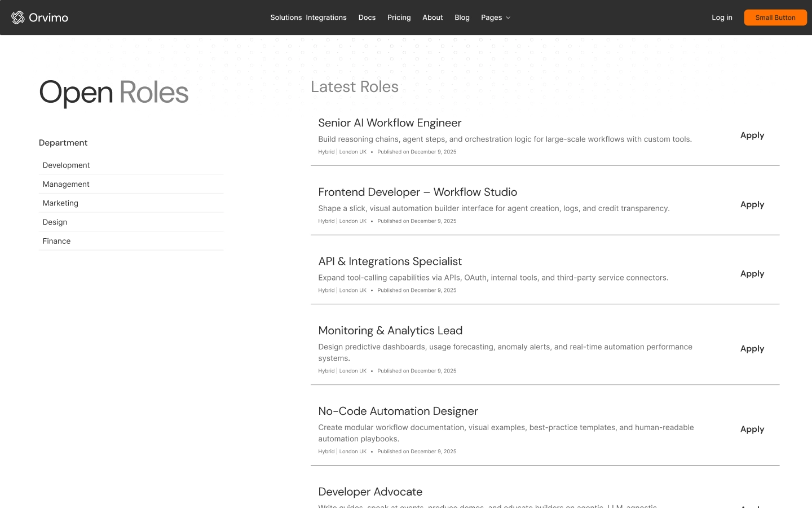812x508 pixels.
Task: Open the Solutions nav item
Action: pyautogui.click(x=286, y=17)
